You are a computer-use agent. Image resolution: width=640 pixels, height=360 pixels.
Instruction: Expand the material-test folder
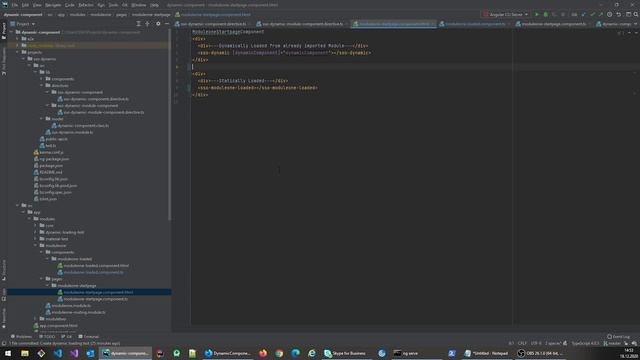[x=36, y=239]
